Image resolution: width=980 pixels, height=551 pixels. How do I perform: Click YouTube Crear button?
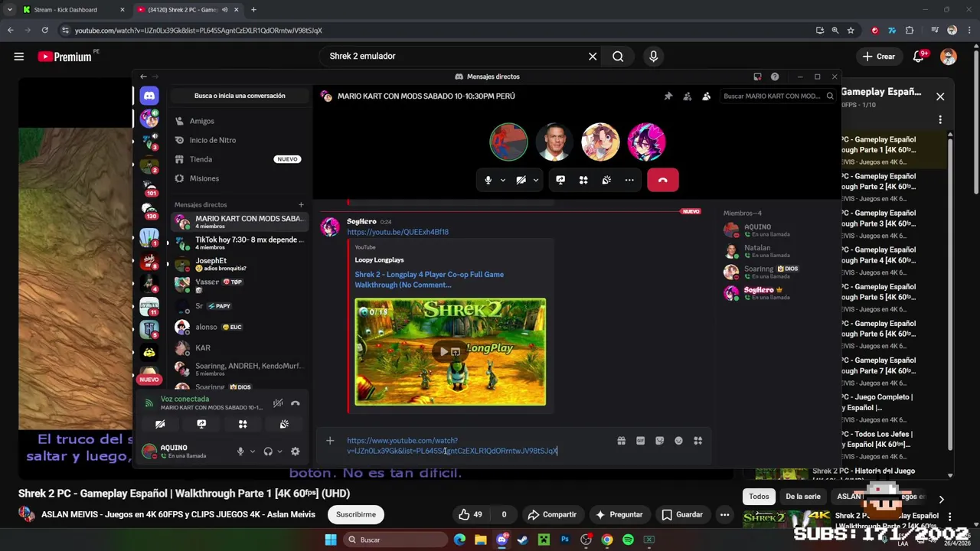[878, 56]
